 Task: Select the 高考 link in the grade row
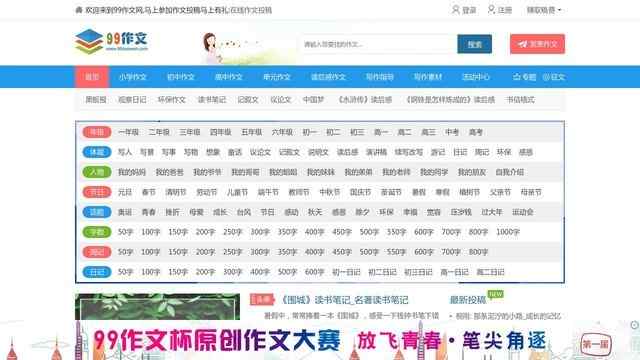click(476, 132)
